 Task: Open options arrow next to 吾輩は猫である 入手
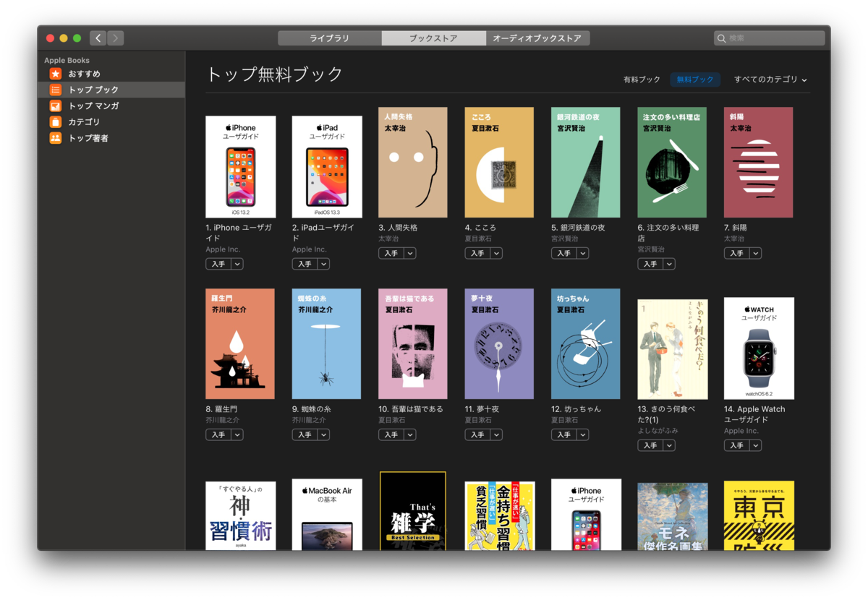coord(410,434)
